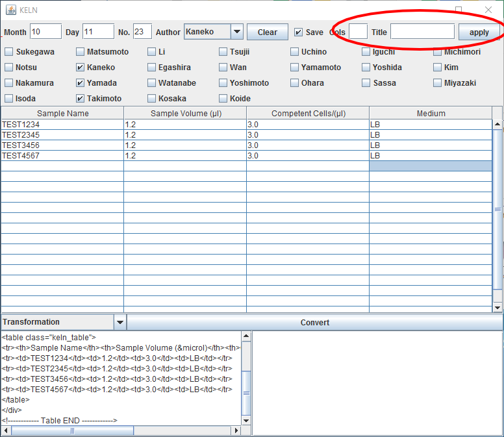Check the Yoshimoto checkbox
504x437 pixels.
[223, 83]
